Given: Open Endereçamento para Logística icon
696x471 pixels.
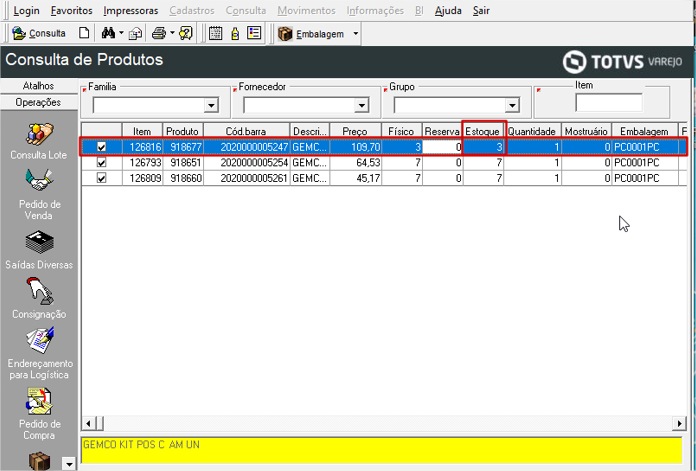Looking at the screenshot, I should tap(39, 340).
